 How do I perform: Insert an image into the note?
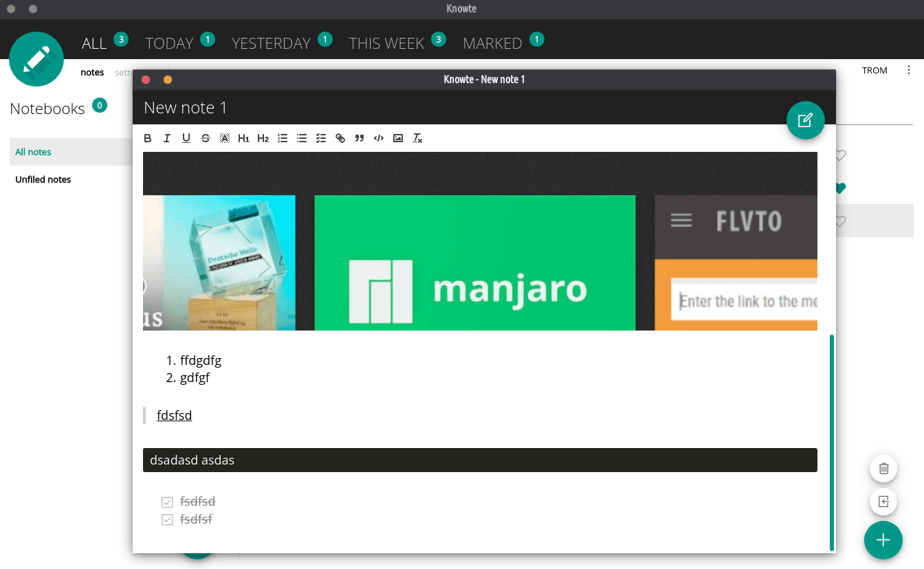[x=398, y=138]
